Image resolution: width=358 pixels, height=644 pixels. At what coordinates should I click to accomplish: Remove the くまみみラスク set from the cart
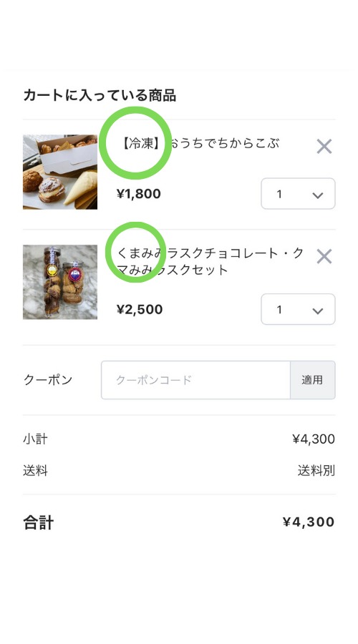click(324, 257)
